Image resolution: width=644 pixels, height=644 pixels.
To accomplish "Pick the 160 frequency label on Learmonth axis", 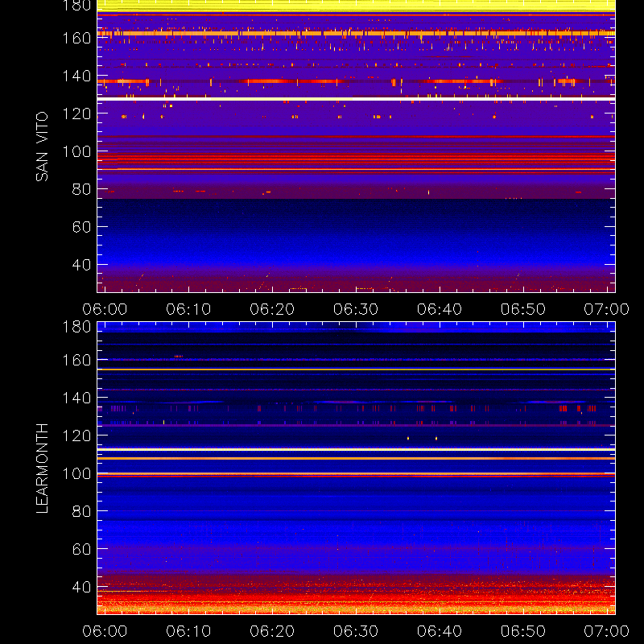I will (76, 360).
